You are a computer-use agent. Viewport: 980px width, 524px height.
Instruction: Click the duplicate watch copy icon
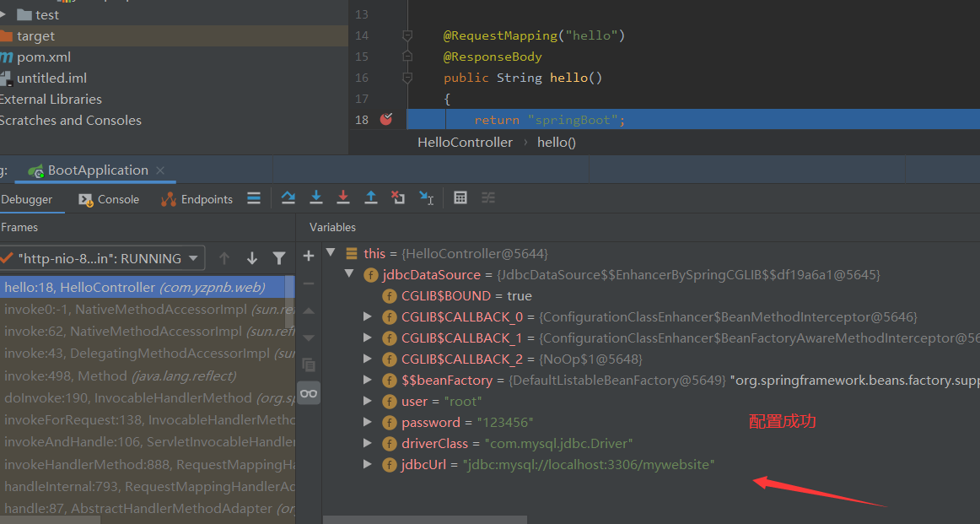coord(309,365)
